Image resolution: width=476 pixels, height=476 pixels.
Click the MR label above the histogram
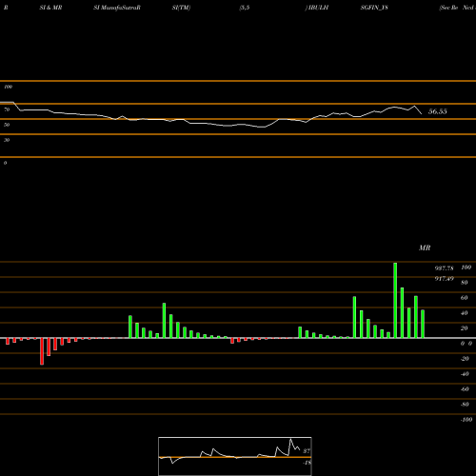(425, 248)
